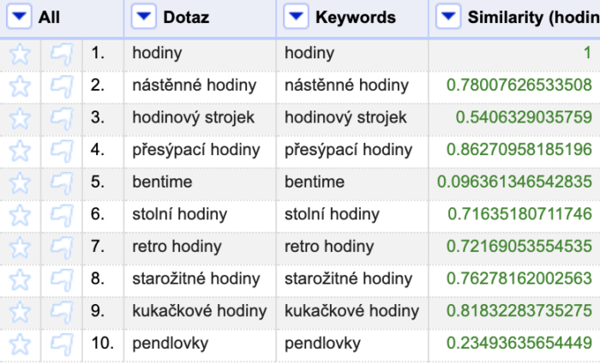
Task: Toggle flag on pendlovky row
Action: (62, 343)
